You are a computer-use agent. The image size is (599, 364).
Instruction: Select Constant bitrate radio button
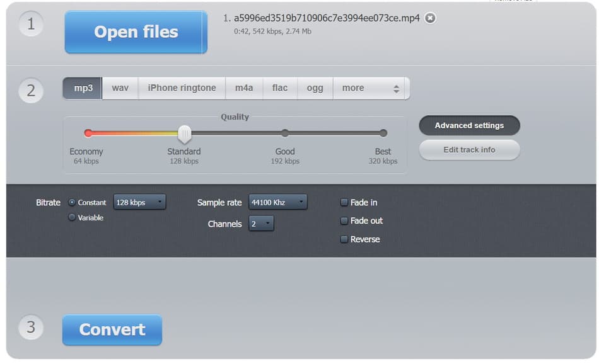point(72,202)
